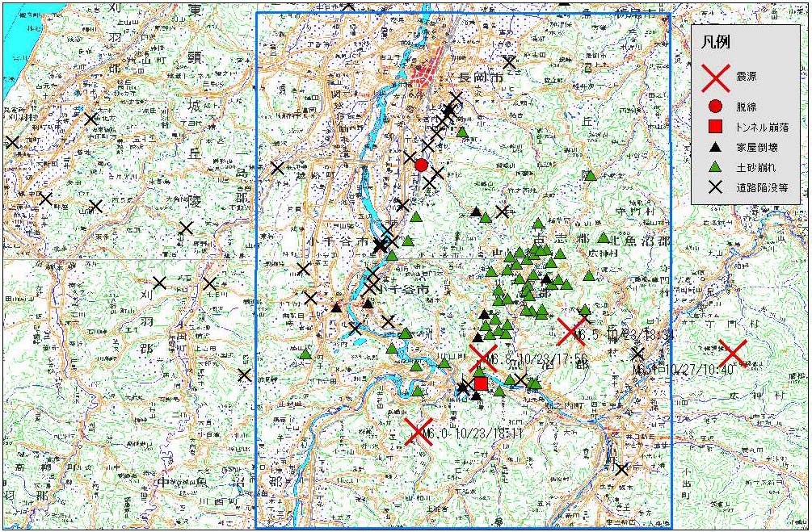Click the M6.8 10/23/17:56 label text
The height and width of the screenshot is (532, 812).
pos(537,360)
